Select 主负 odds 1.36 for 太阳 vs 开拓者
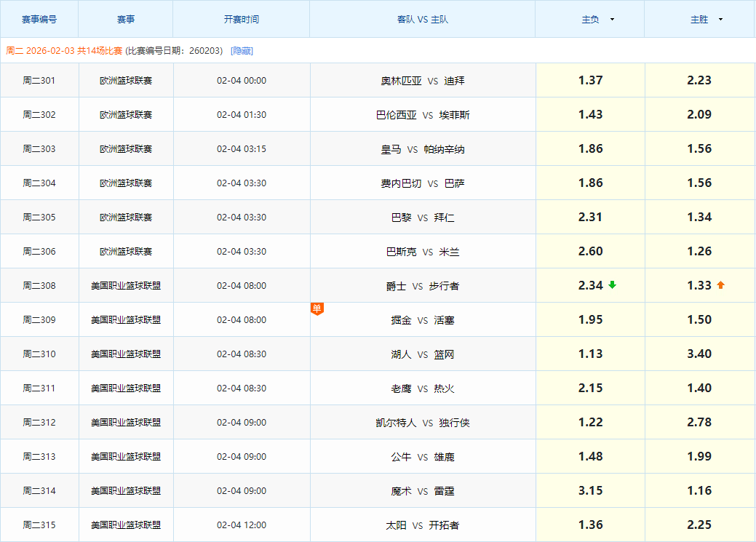 click(x=591, y=525)
